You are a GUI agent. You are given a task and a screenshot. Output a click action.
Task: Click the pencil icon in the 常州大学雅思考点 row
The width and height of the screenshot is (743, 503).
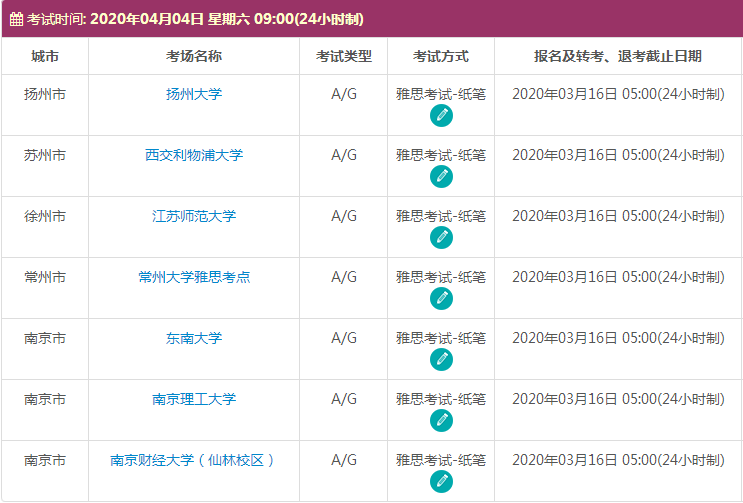point(441,299)
